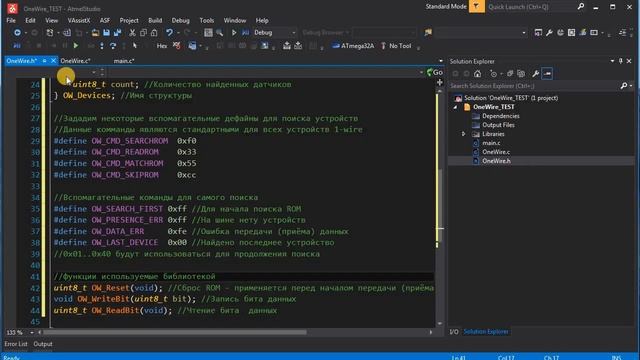The image size is (640, 360).
Task: Open the File menu
Action: click(11, 20)
